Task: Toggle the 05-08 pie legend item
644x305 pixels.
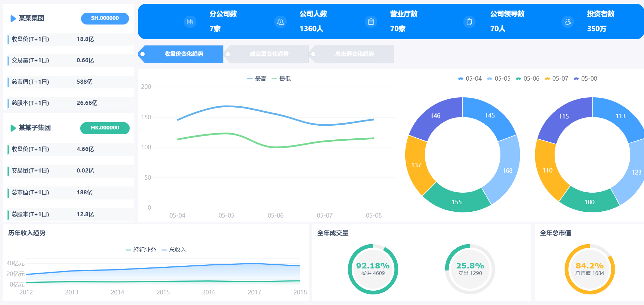Action: [585, 79]
